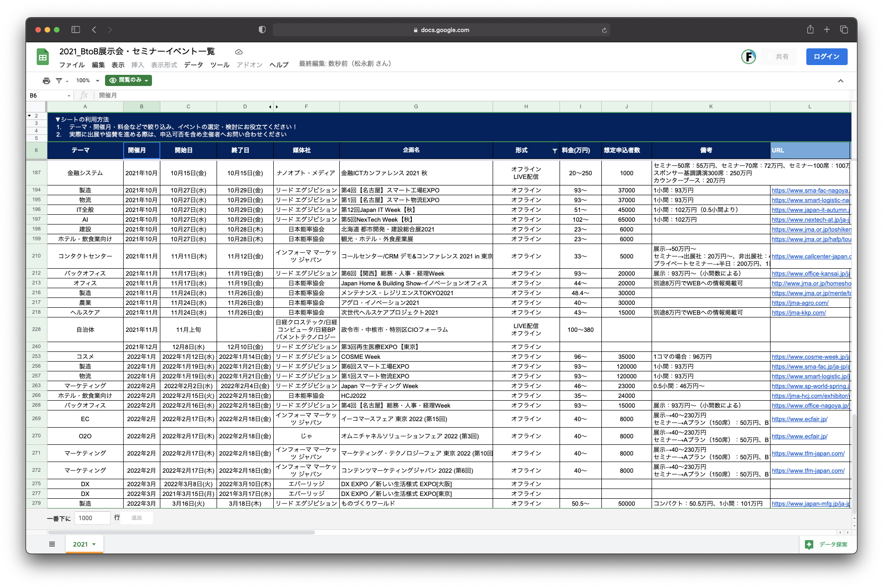Go back with Safari back arrow

pos(94,30)
